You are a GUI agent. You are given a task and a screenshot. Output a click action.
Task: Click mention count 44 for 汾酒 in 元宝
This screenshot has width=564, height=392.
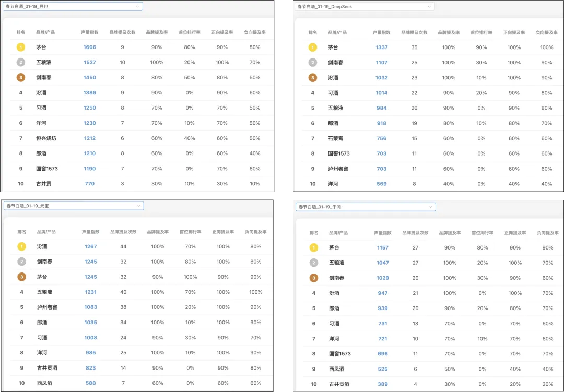pyautogui.click(x=123, y=247)
